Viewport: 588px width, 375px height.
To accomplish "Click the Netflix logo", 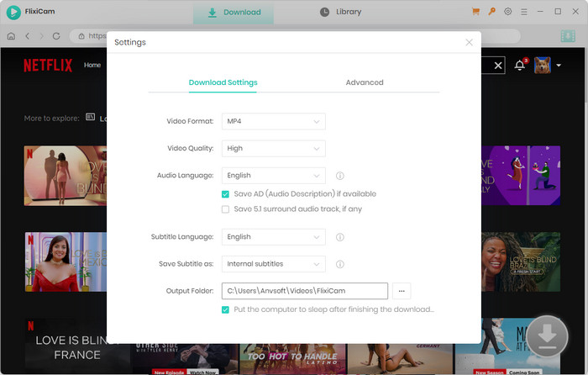I will click(x=48, y=66).
